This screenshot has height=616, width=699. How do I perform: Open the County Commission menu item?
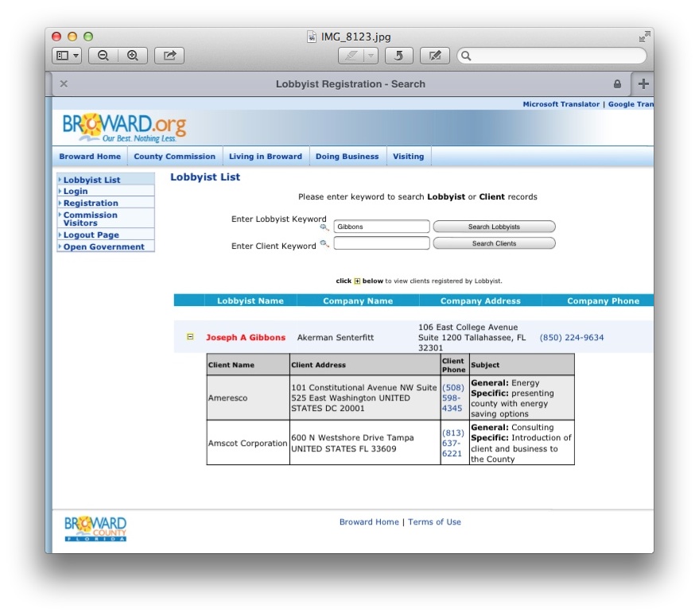tap(175, 157)
